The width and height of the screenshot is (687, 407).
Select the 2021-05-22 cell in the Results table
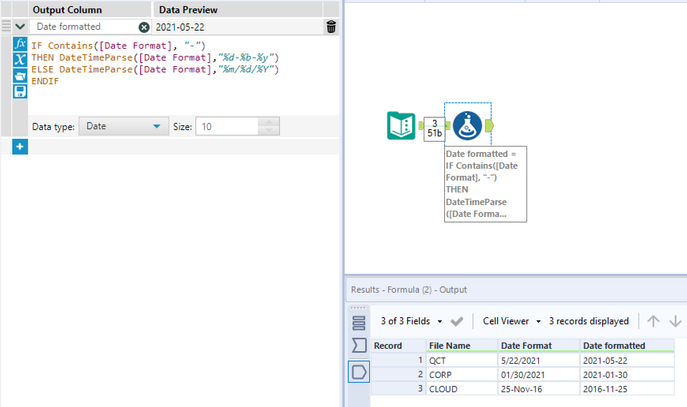pyautogui.click(x=627, y=361)
